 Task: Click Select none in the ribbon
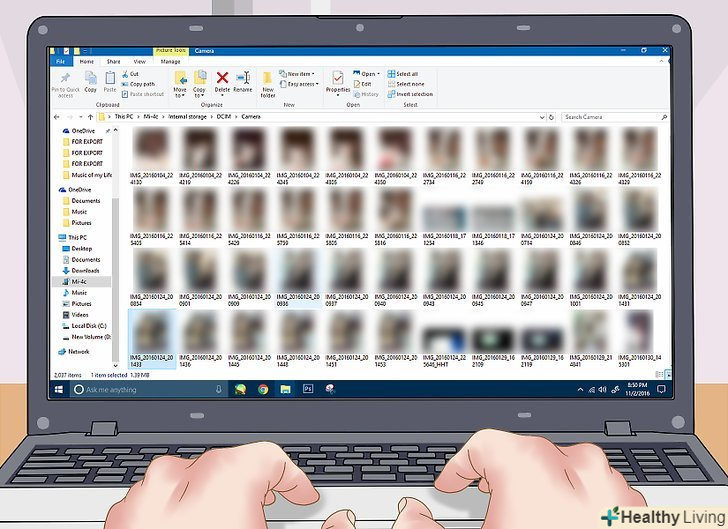coord(406,84)
